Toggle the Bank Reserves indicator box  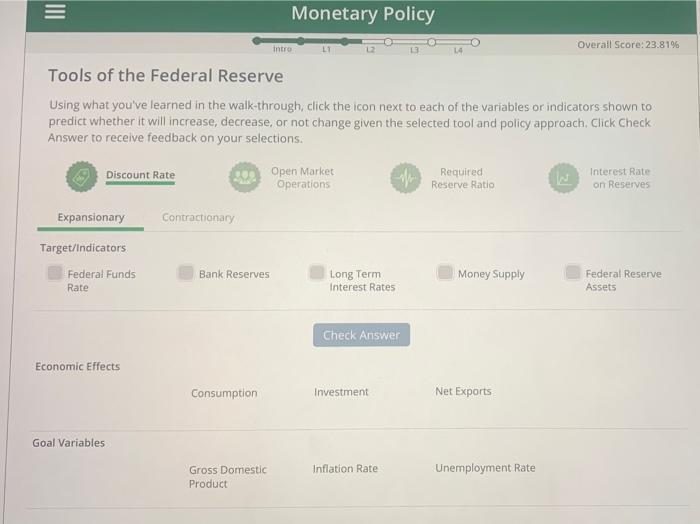(186, 272)
